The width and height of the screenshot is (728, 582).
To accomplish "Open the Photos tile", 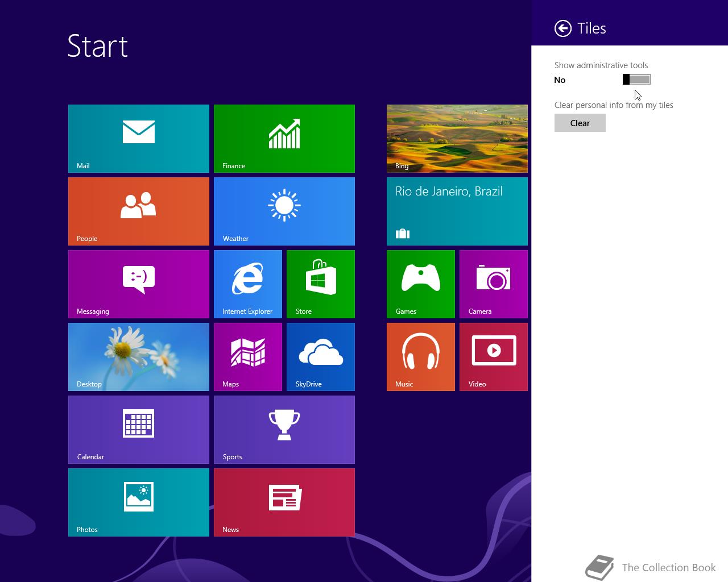I will tap(139, 502).
